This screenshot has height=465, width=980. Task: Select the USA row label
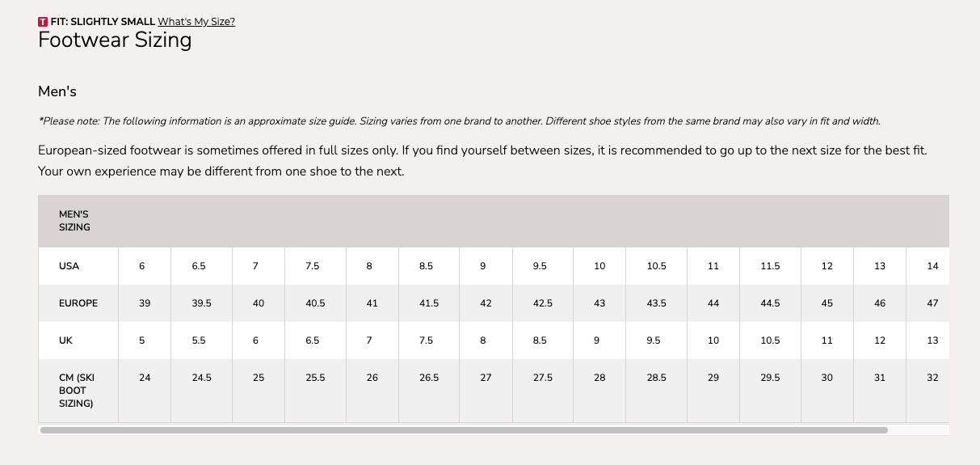pyautogui.click(x=69, y=266)
